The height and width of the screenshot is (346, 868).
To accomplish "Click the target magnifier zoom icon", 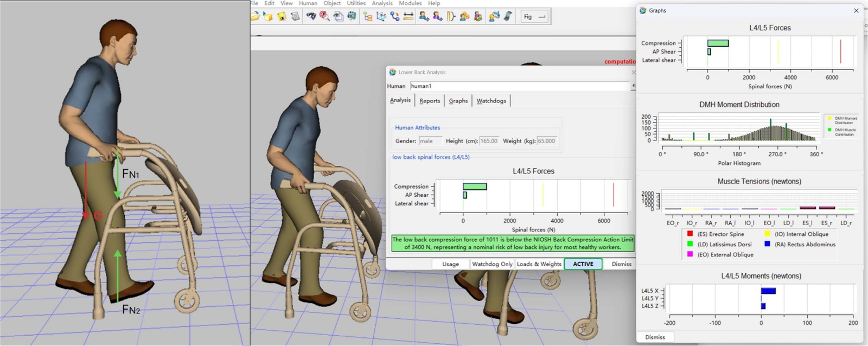I will pyautogui.click(x=324, y=17).
